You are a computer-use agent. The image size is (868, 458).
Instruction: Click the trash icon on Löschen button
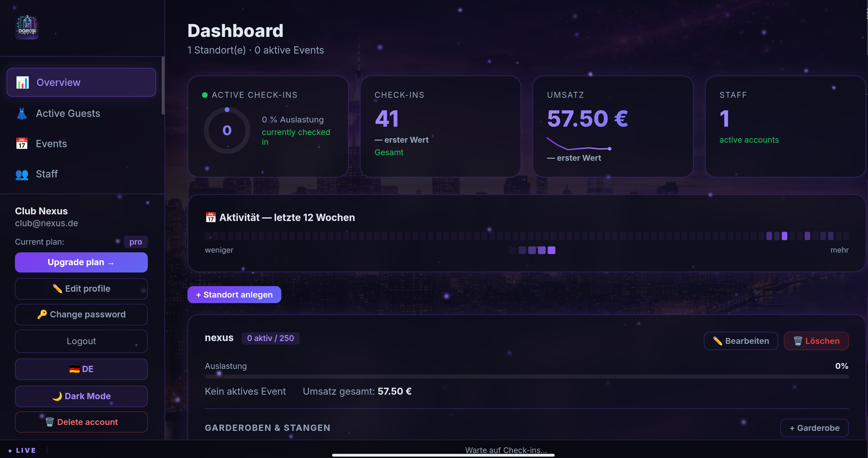click(798, 341)
